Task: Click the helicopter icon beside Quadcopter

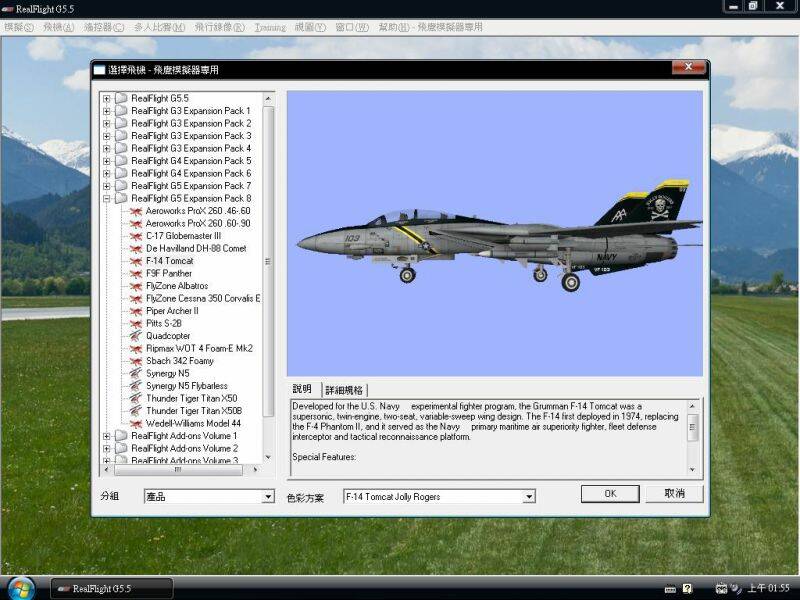Action: coord(136,336)
